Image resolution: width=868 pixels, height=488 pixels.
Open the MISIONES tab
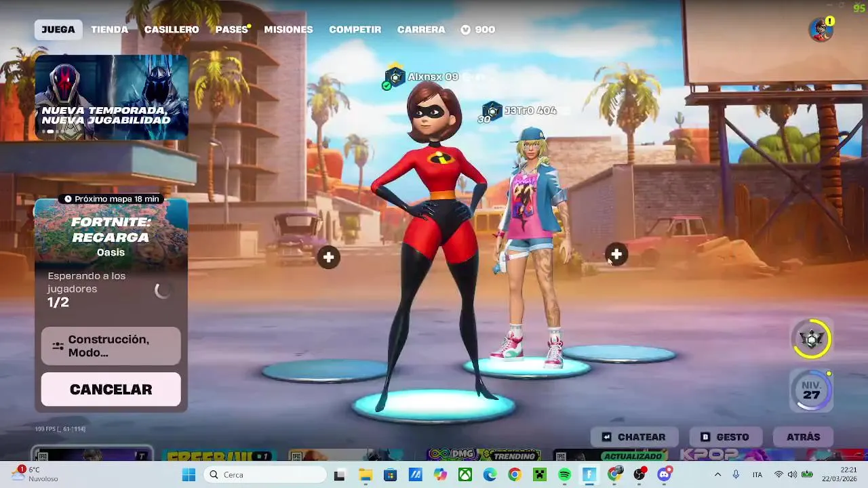coord(288,30)
